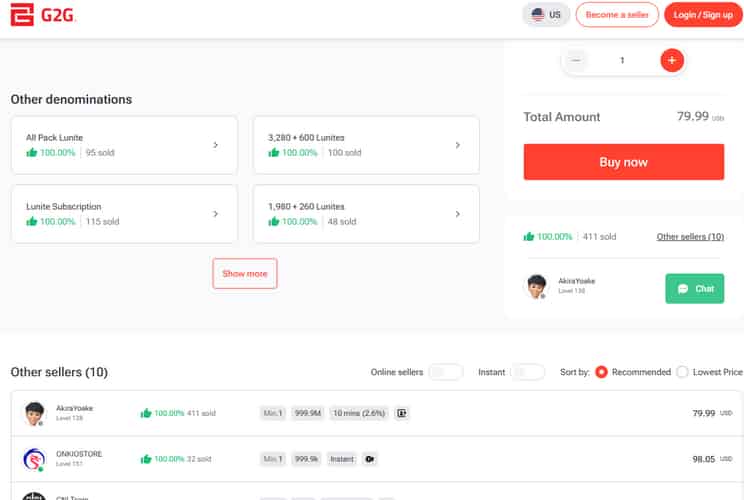Open the 3,280 + 600 Lunites option
Viewport: 744px width, 500px height.
click(x=366, y=145)
